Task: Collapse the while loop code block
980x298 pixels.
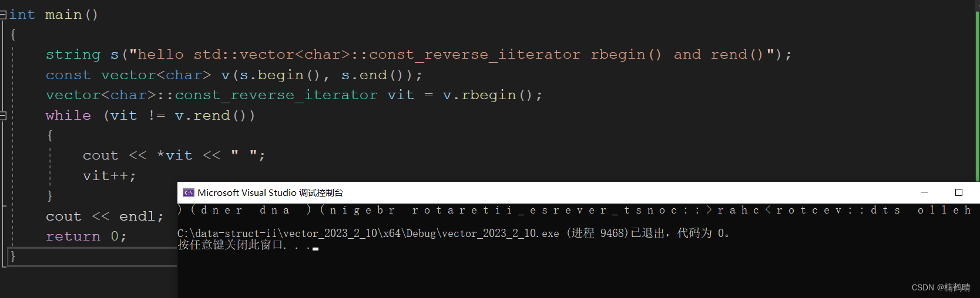Action: 3,116
